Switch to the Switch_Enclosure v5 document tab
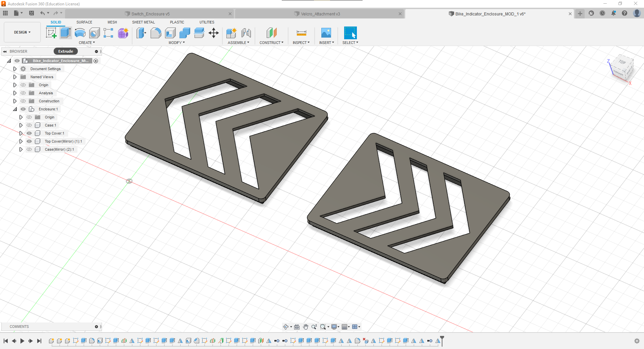The width and height of the screenshot is (644, 349). [150, 14]
